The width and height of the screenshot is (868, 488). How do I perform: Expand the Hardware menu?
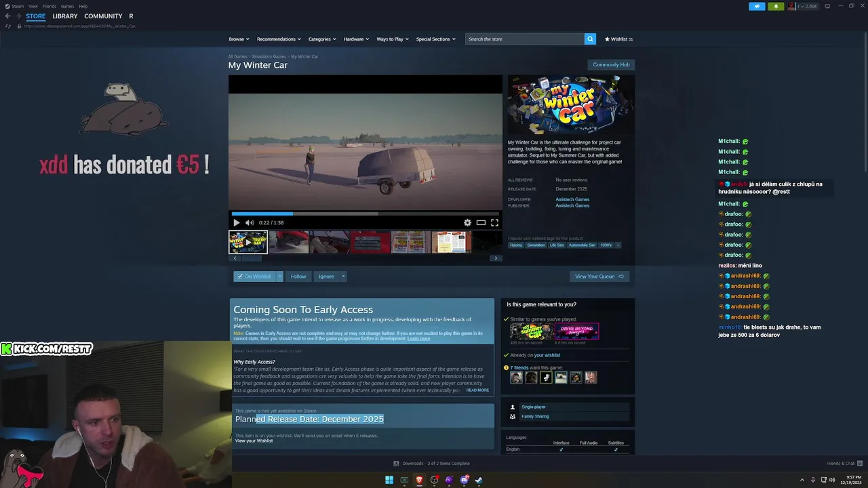pyautogui.click(x=356, y=39)
